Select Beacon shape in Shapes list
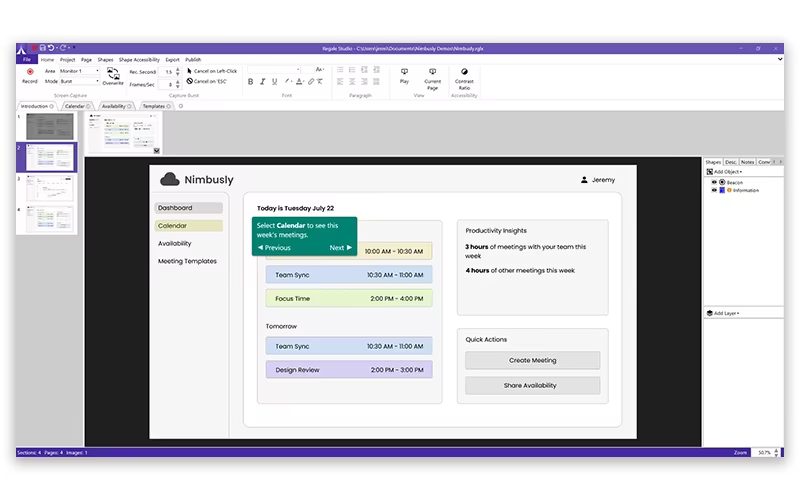Screen dimensions: 800x500 pyautogui.click(x=735, y=182)
